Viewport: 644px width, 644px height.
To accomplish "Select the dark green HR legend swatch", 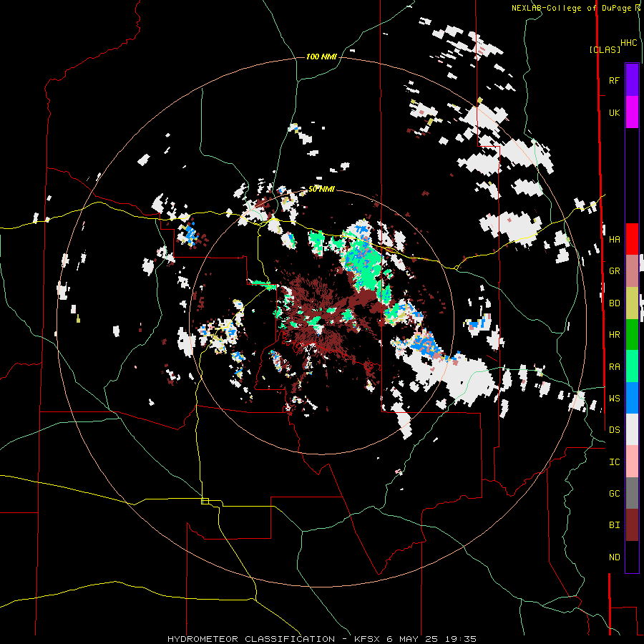I will tap(632, 335).
